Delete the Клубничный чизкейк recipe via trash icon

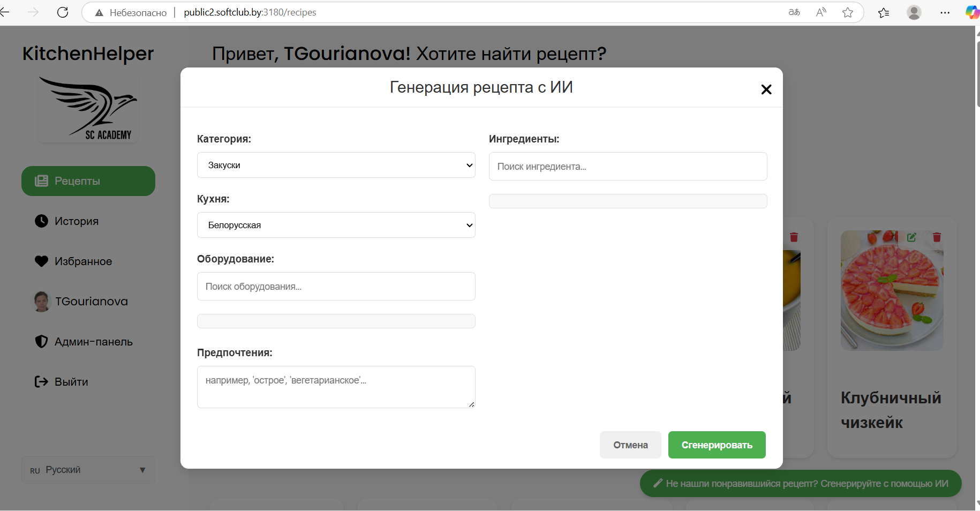click(937, 237)
